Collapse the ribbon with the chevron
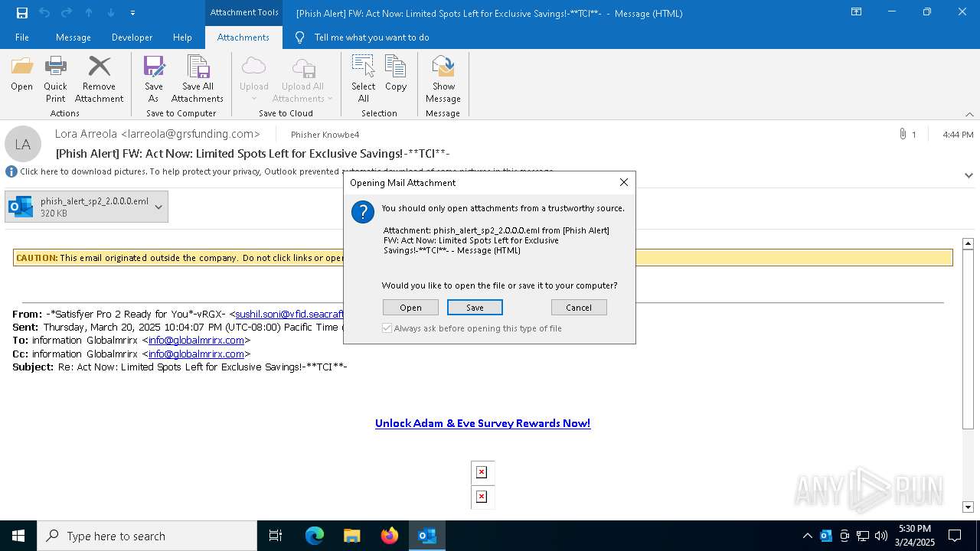 point(969,114)
